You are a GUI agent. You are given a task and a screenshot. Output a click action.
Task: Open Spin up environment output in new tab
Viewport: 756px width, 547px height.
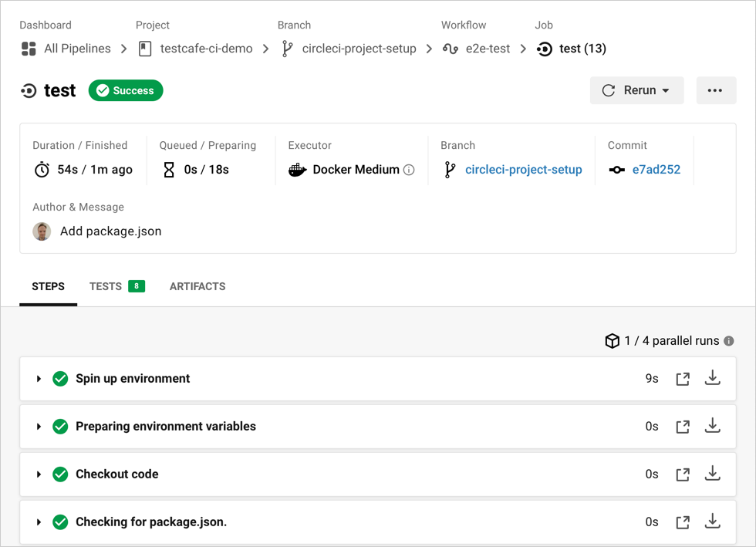pos(682,379)
